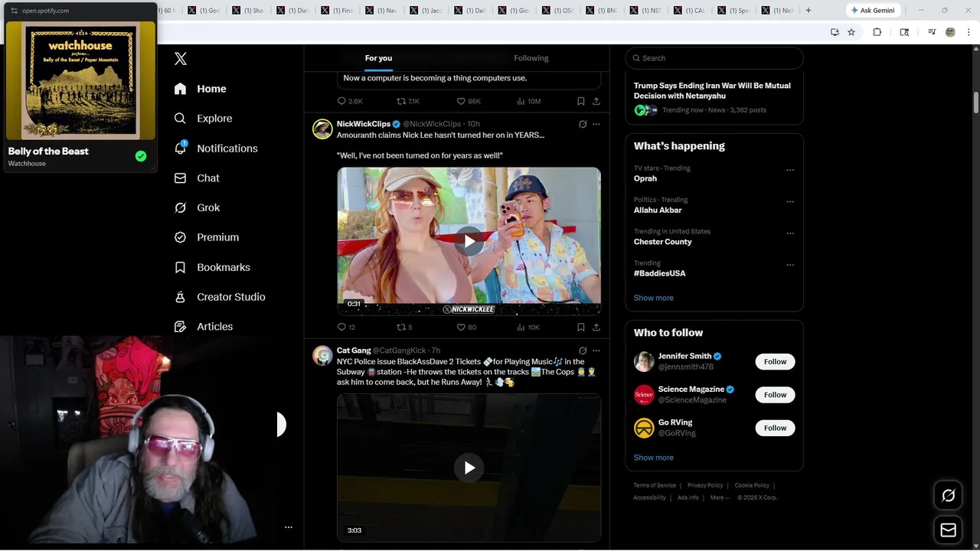Like the NickWickClips post with 80 likes

pyautogui.click(x=461, y=328)
